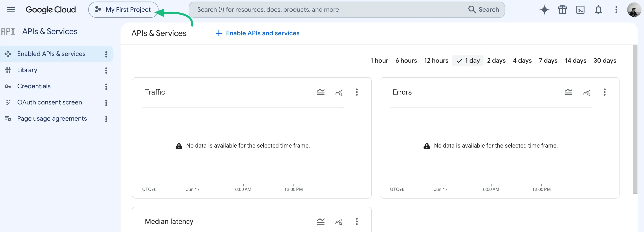Click the page vertical scrollbar
644x232 pixels.
635,119
